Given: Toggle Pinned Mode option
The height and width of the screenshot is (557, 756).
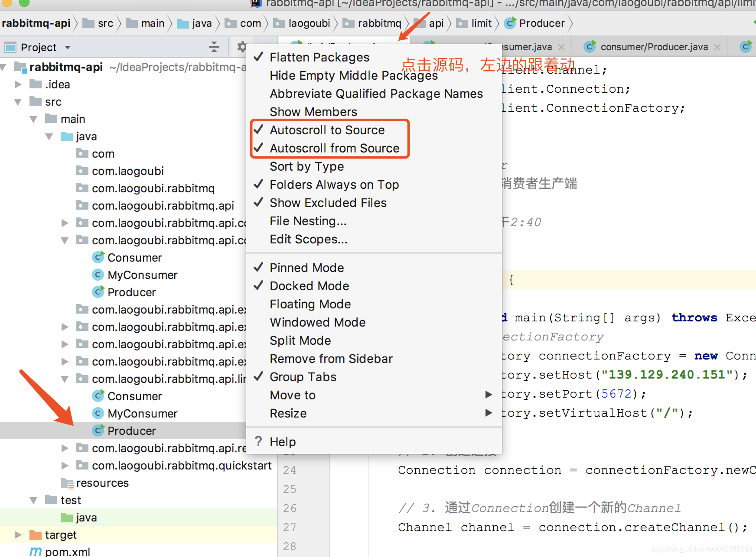Looking at the screenshot, I should click(x=374, y=268).
